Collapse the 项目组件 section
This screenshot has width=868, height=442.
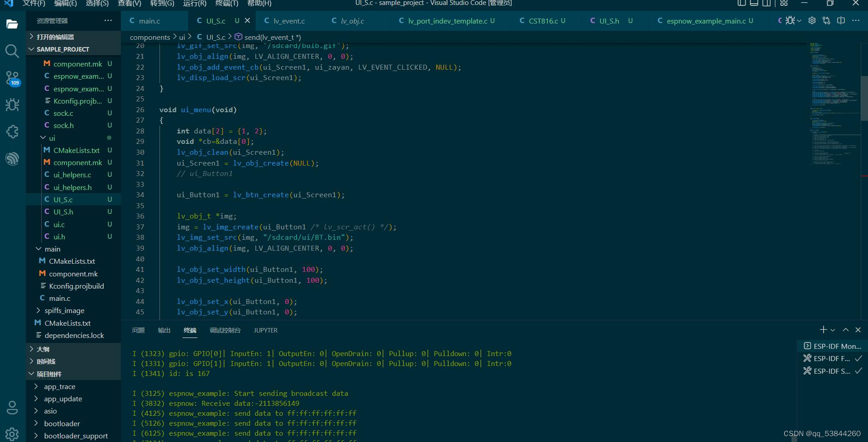[x=73, y=374]
